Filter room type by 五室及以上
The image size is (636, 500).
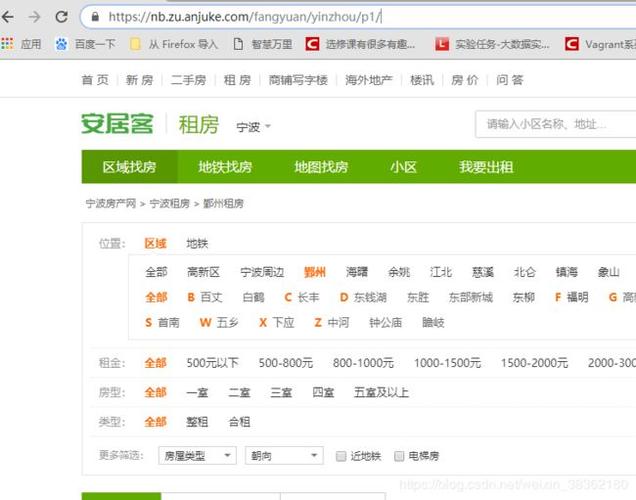381,392
